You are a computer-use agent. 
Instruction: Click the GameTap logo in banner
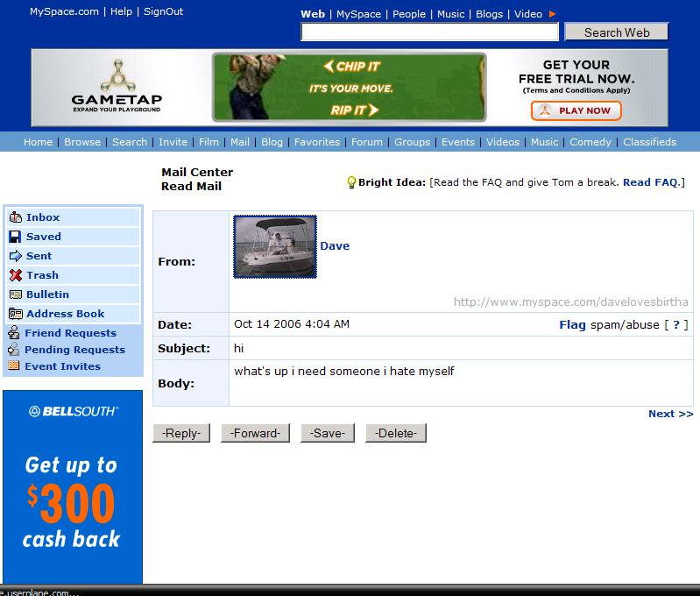(x=117, y=86)
